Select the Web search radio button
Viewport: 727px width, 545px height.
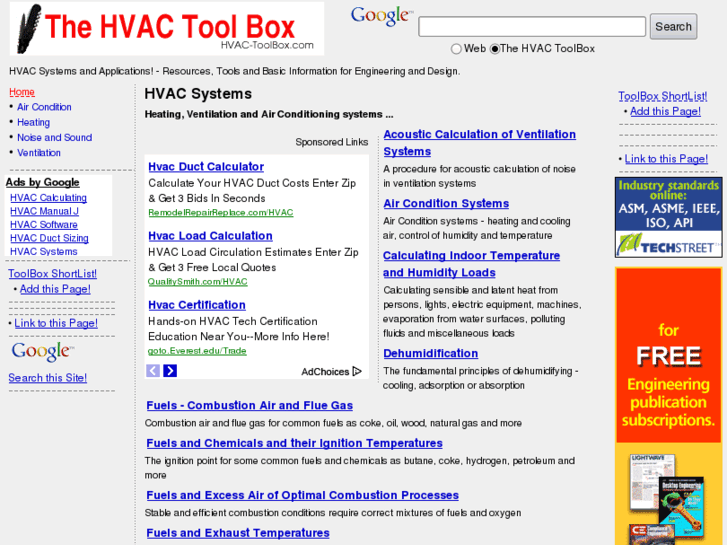pyautogui.click(x=456, y=49)
